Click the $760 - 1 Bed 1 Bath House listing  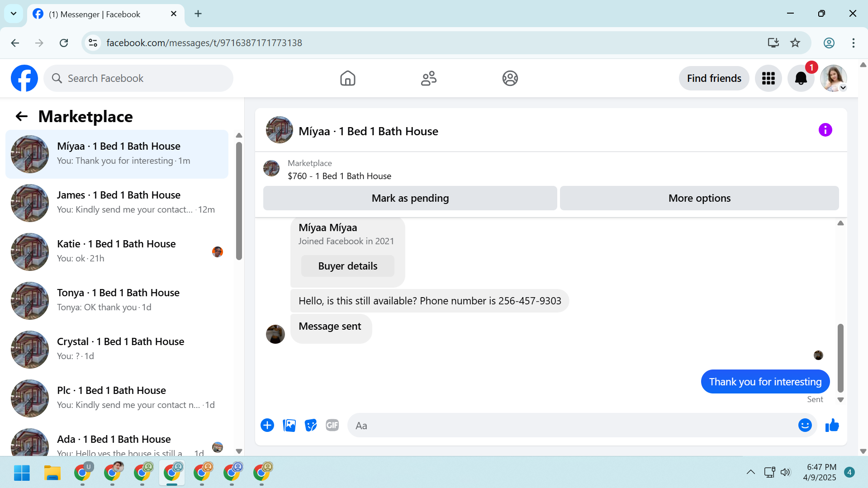point(339,176)
